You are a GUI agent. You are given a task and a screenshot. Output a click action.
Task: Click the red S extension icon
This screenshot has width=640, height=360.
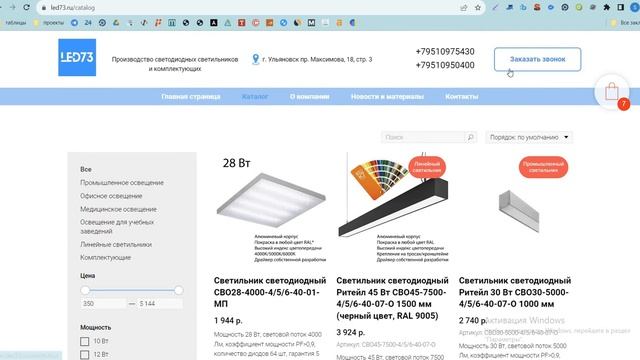click(x=537, y=7)
